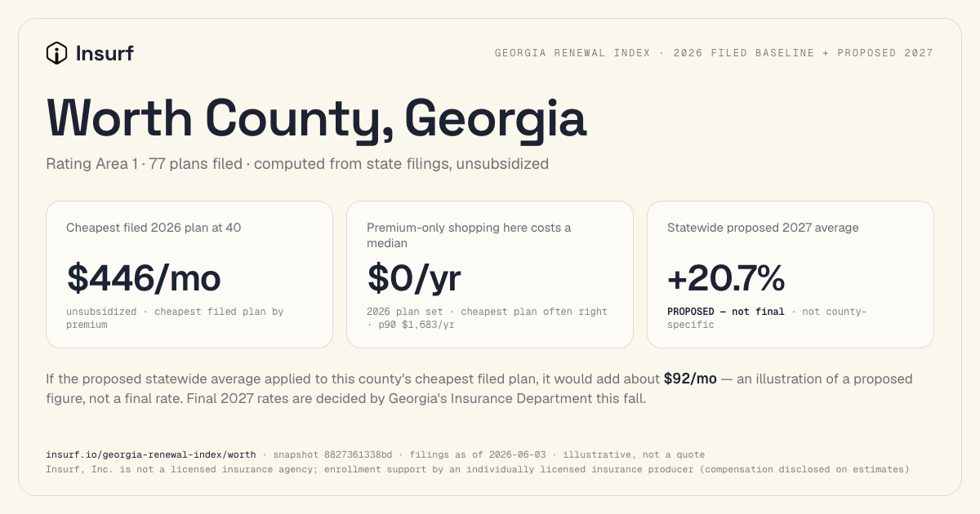
Task: Open the insurf.io/georgia-renewal-index/worth URL
Action: [x=151, y=454]
